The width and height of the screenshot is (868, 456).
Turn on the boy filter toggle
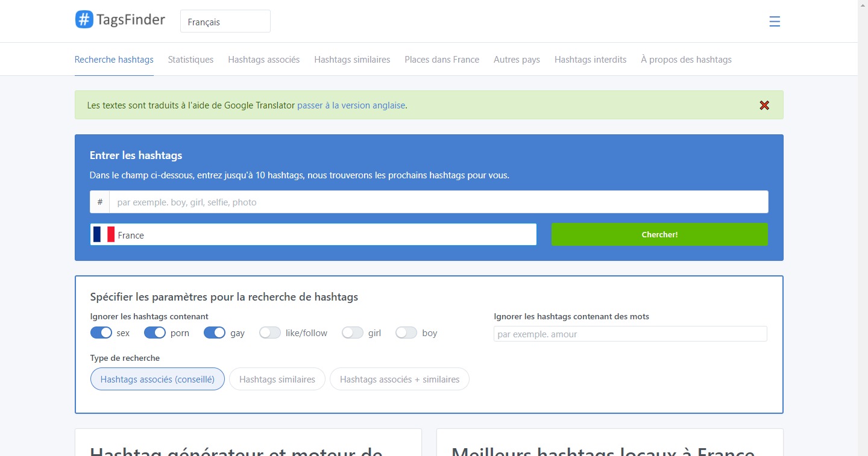(x=406, y=333)
